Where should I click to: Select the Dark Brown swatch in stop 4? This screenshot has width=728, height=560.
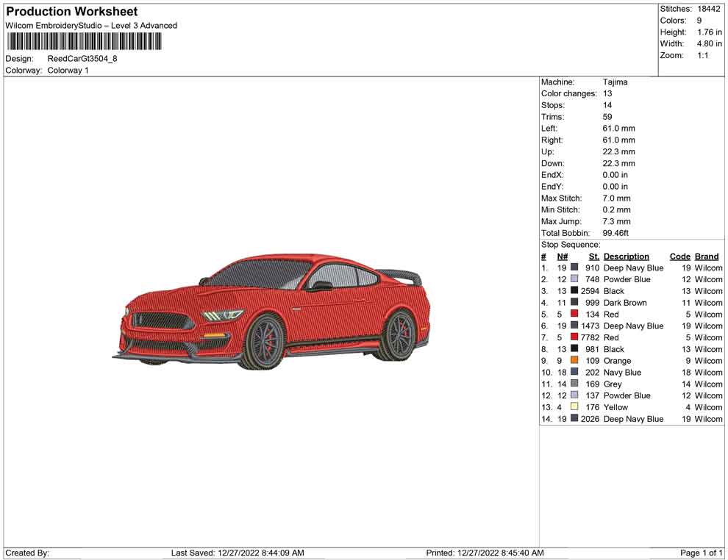[x=574, y=302]
